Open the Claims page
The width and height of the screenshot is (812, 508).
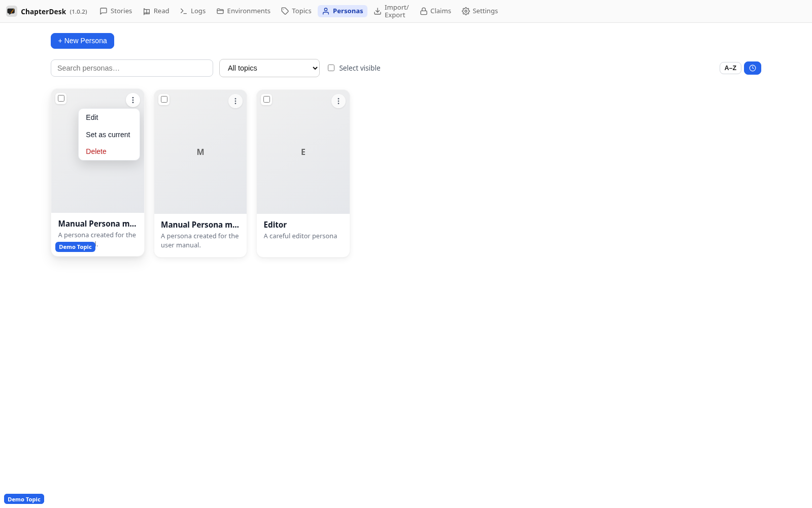coord(435,11)
